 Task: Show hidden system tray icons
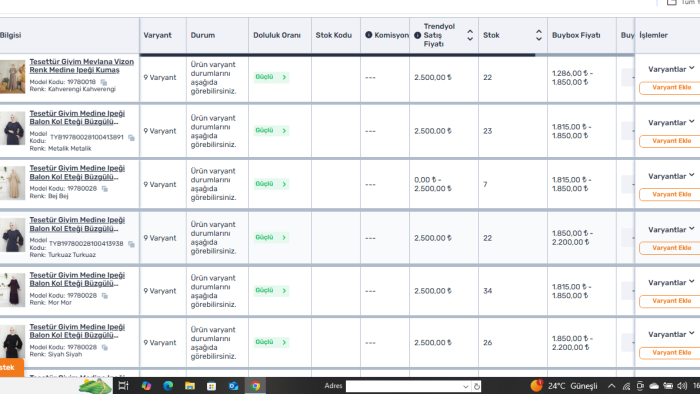coord(612,386)
